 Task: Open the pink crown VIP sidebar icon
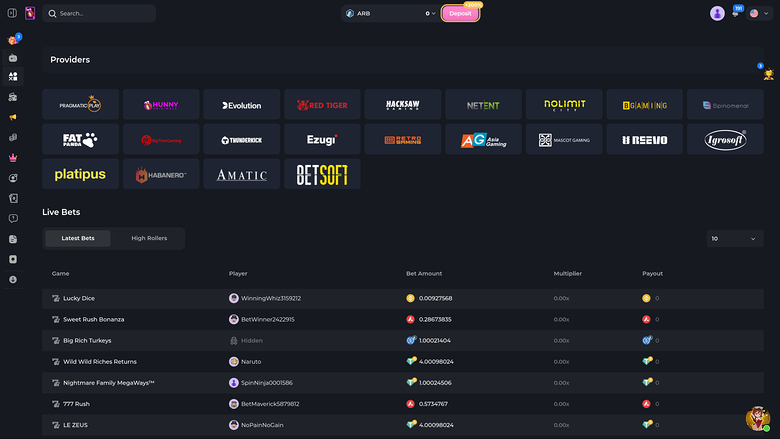(13, 158)
